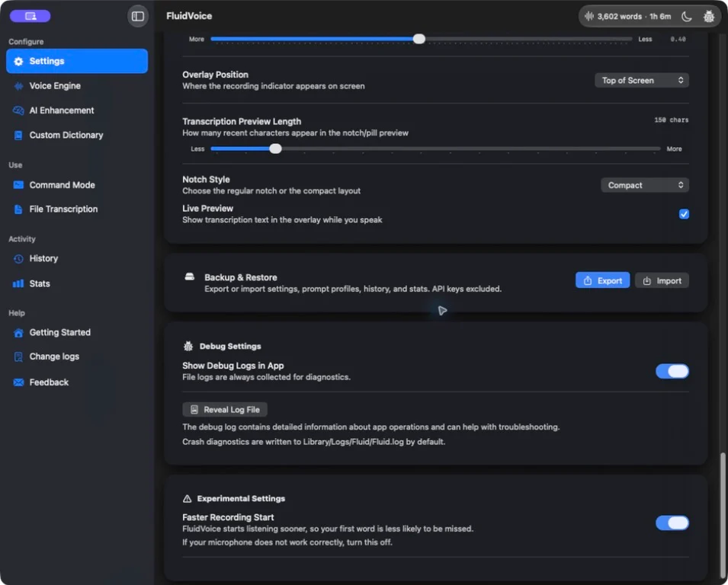The image size is (728, 585).
Task: Click the 3,602 words stats pill
Action: click(627, 16)
